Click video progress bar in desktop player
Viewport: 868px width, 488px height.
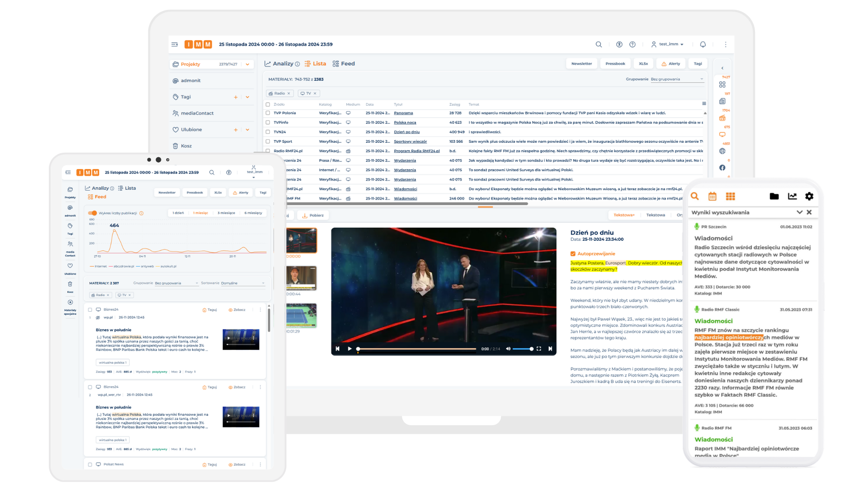417,349
